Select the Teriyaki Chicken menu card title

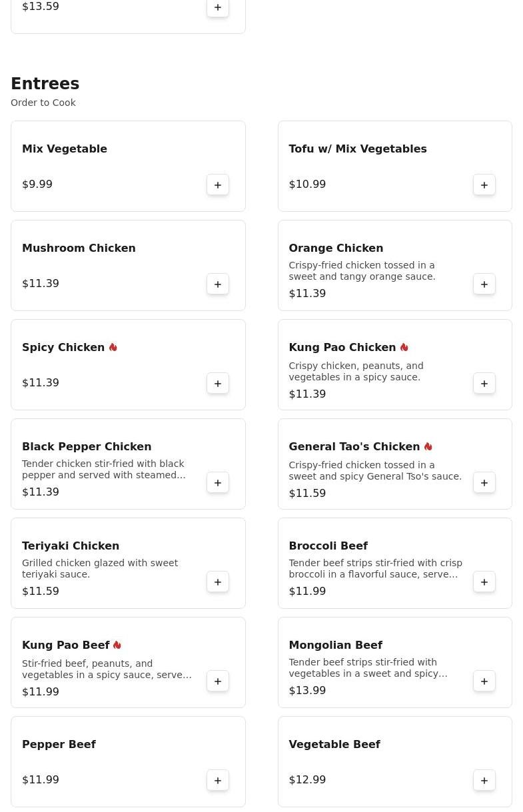(71, 546)
